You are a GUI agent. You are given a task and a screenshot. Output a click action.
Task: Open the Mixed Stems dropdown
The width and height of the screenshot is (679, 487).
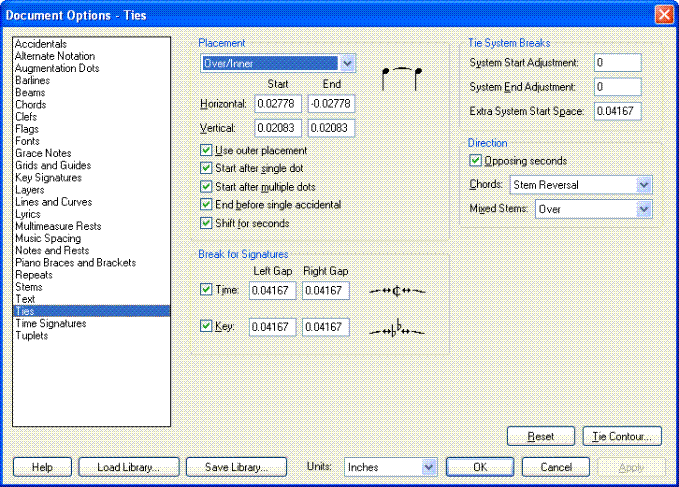coord(643,209)
